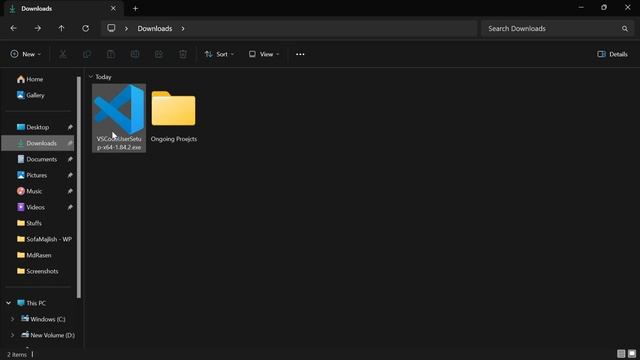Open Gallery in the sidebar
The height and width of the screenshot is (360, 640).
pyautogui.click(x=31, y=95)
